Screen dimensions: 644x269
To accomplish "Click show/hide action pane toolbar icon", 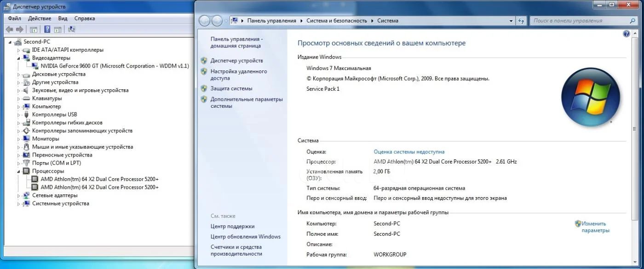I will tap(57, 29).
